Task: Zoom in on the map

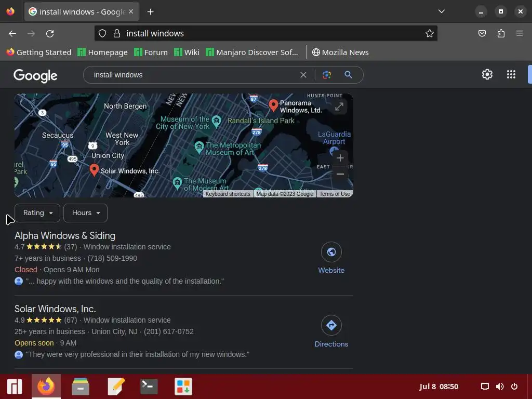Action: tap(340, 158)
